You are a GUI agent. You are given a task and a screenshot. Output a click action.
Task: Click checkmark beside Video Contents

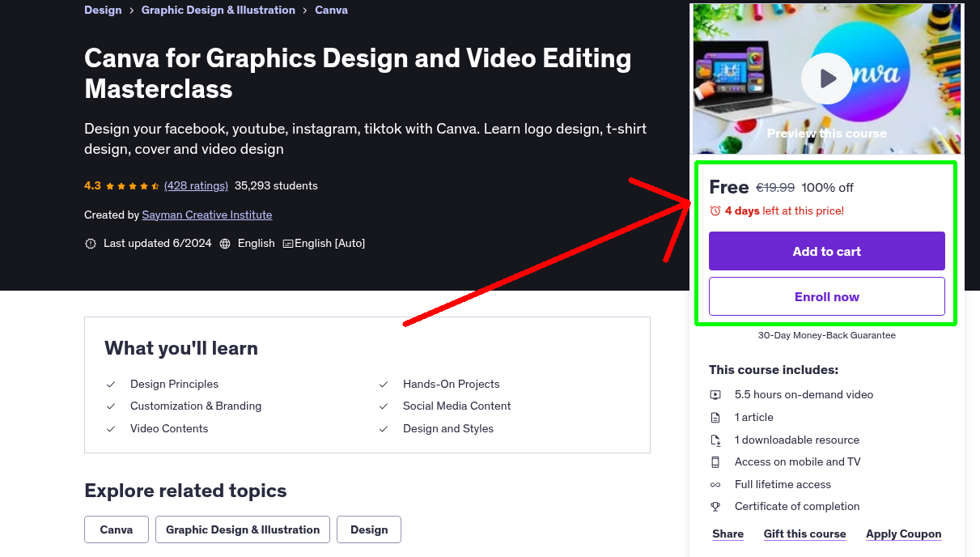[111, 429]
